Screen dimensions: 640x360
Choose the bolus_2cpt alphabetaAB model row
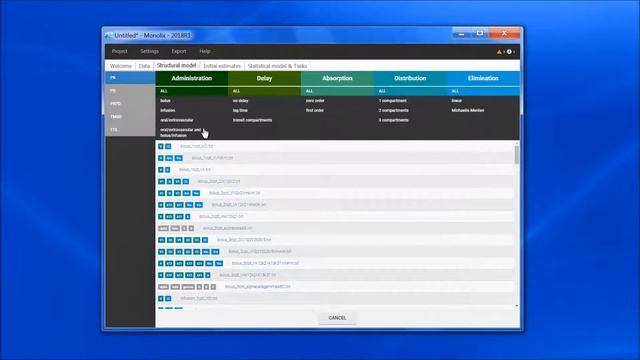tap(335, 228)
